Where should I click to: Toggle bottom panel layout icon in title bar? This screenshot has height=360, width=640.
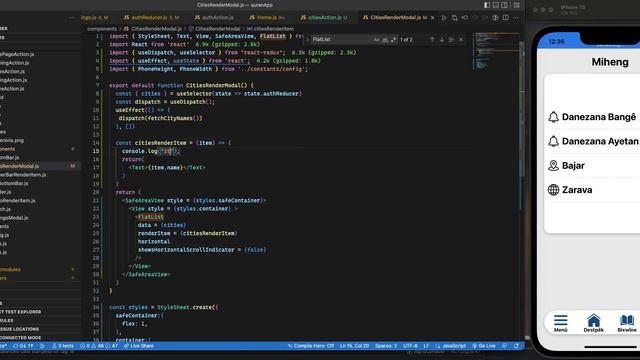(496, 5)
